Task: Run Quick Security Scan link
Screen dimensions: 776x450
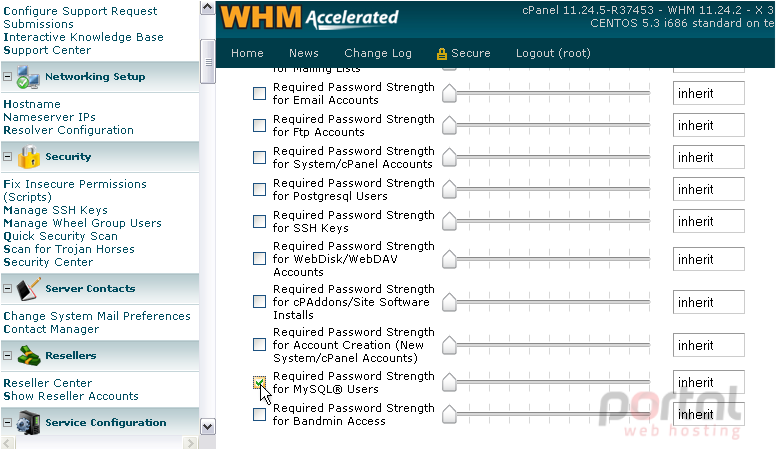Action: click(60, 236)
